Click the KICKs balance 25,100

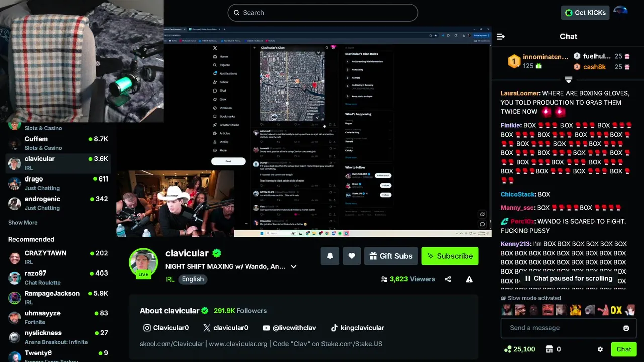coord(520,349)
